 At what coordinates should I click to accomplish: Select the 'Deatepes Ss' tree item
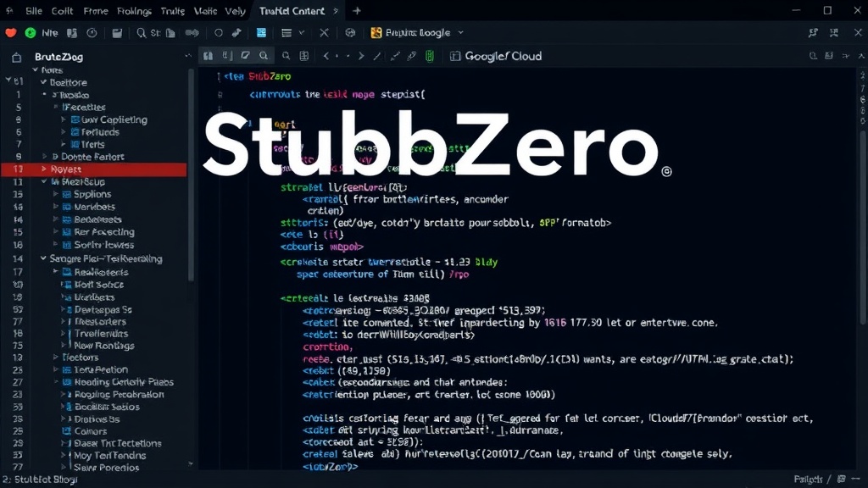tap(103, 310)
